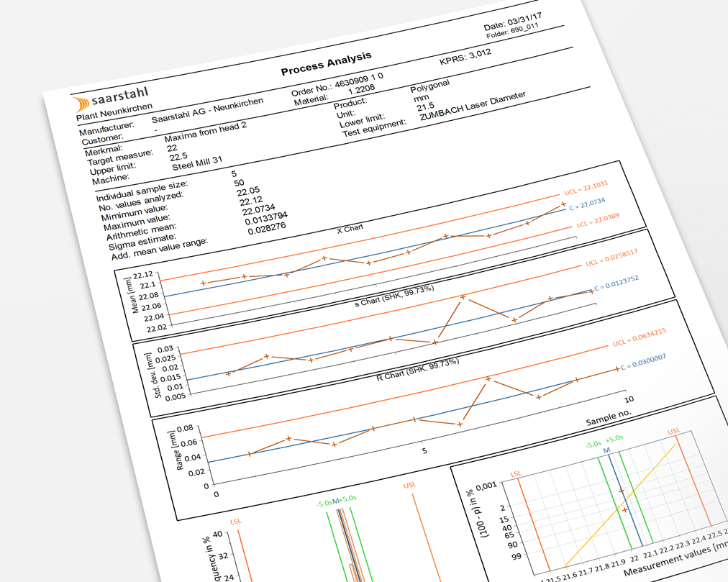This screenshot has width=728, height=582.
Task: Click the "Target measure:" label
Action: click(120, 158)
